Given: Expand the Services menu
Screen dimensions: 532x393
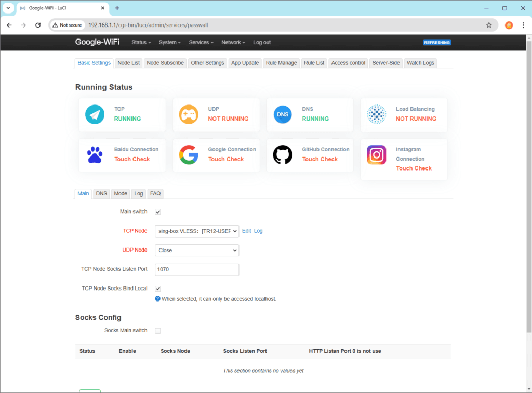Looking at the screenshot, I should 201,43.
